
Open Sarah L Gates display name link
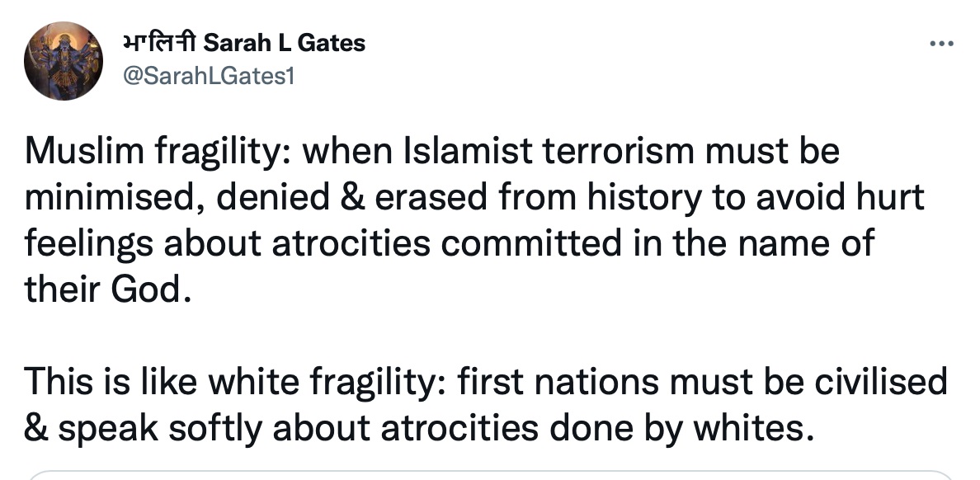(285, 43)
